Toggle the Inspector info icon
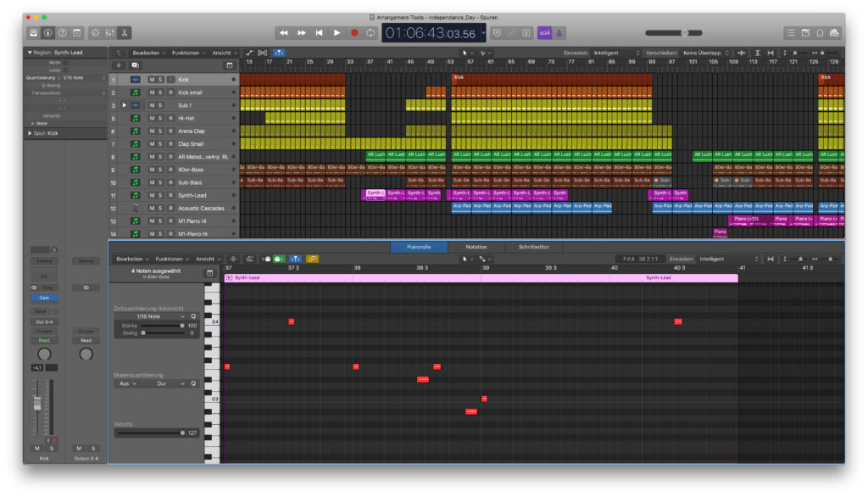 tap(48, 33)
